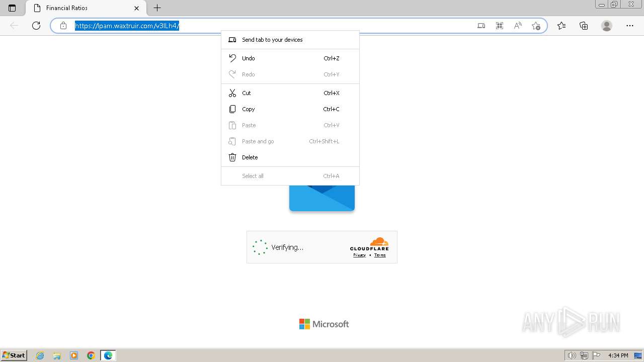Open a new tab with plus button
644x362 pixels.
(x=157, y=8)
